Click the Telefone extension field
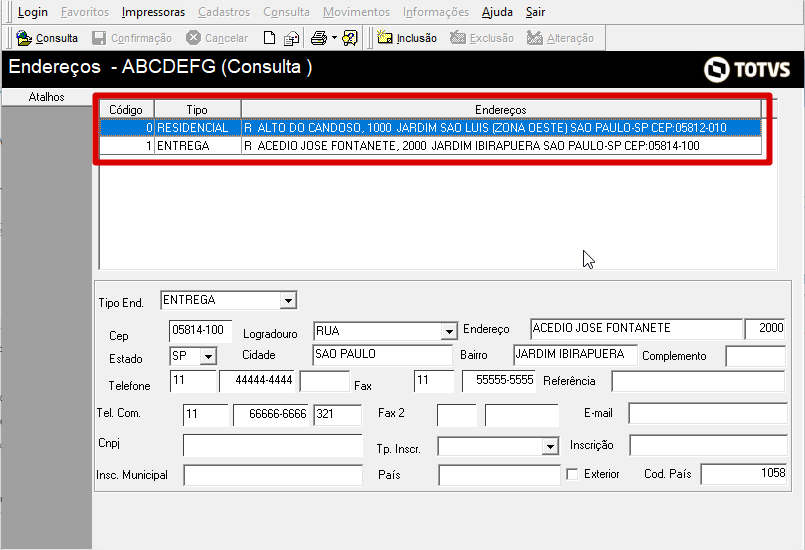This screenshot has height=550, width=805. point(324,381)
